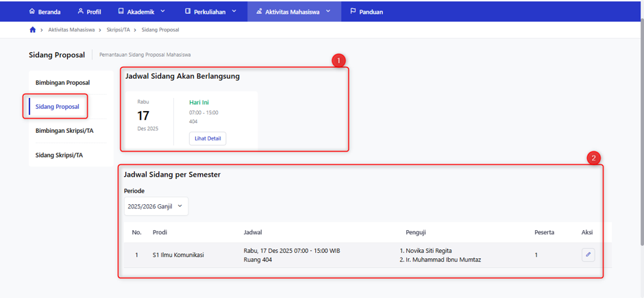Click the Profil person icon
This screenshot has width=644, height=298.
click(81, 12)
